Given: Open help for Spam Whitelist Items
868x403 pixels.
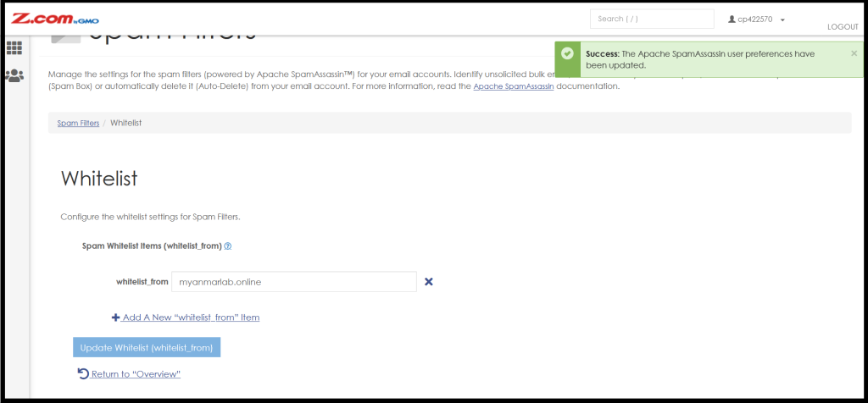Looking at the screenshot, I should click(227, 246).
